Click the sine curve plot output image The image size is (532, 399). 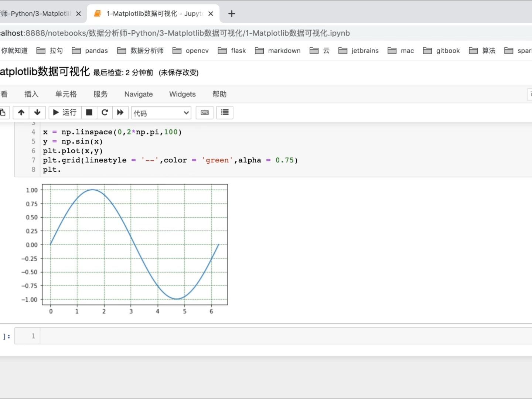coord(124,249)
